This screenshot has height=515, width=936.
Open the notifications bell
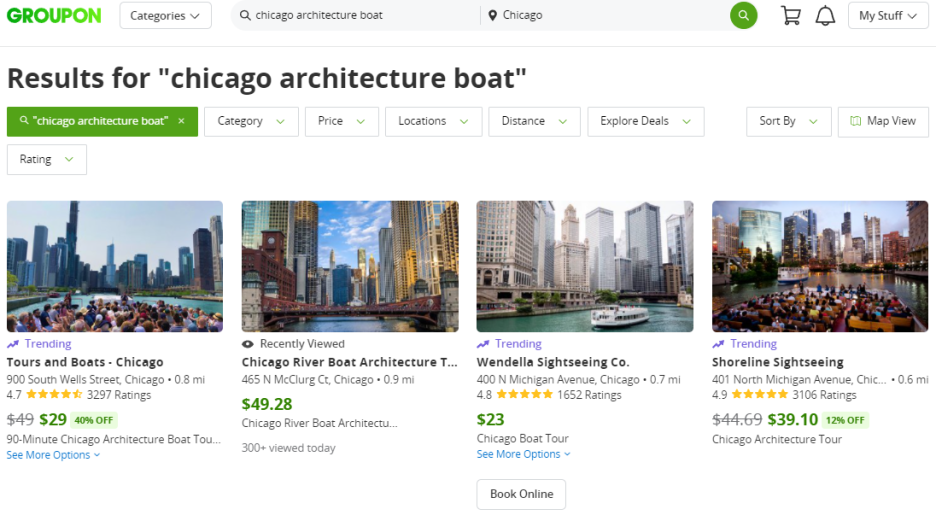click(825, 16)
